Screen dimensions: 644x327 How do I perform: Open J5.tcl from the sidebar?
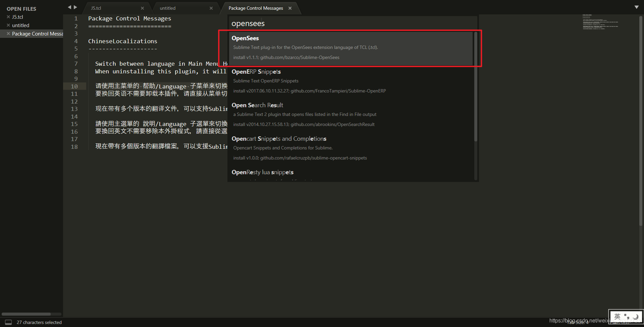(17, 17)
